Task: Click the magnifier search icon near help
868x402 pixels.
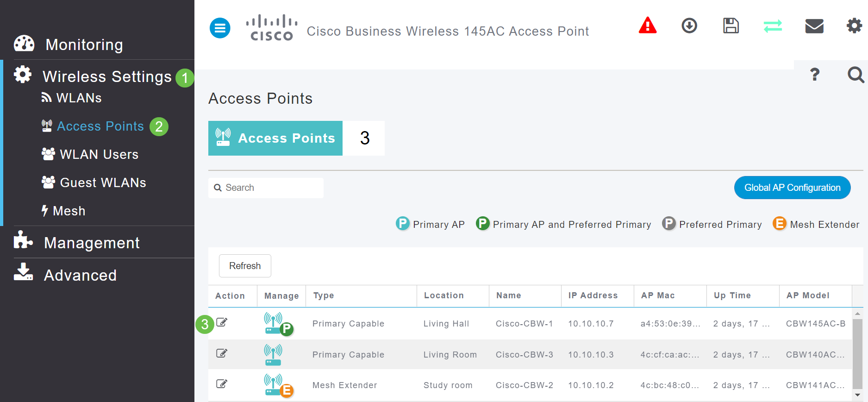Action: (855, 75)
